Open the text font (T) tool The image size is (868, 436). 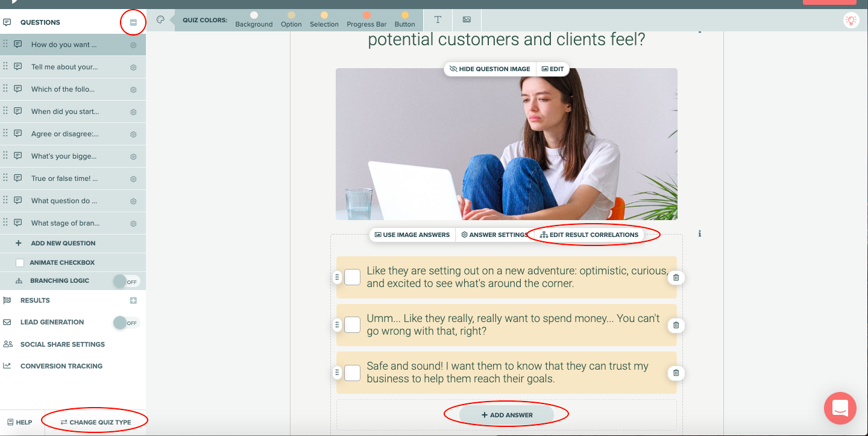click(x=438, y=20)
